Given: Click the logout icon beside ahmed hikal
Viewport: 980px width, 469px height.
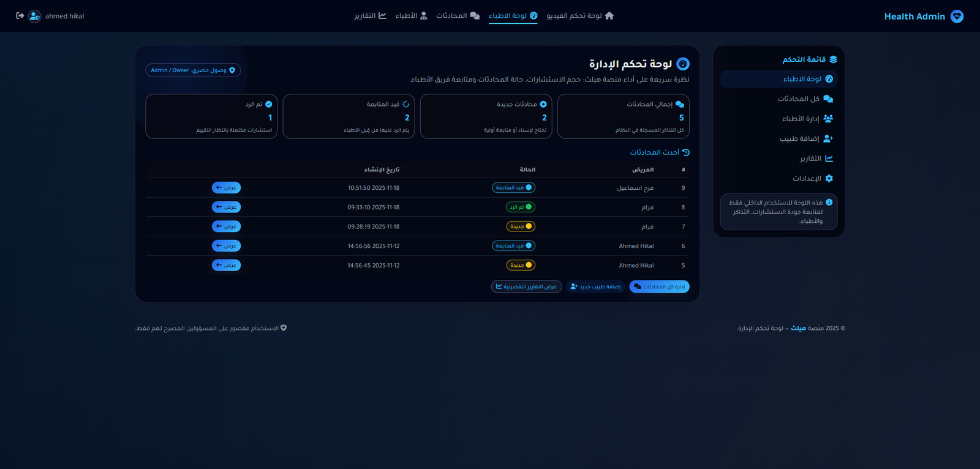Looking at the screenshot, I should click(20, 16).
